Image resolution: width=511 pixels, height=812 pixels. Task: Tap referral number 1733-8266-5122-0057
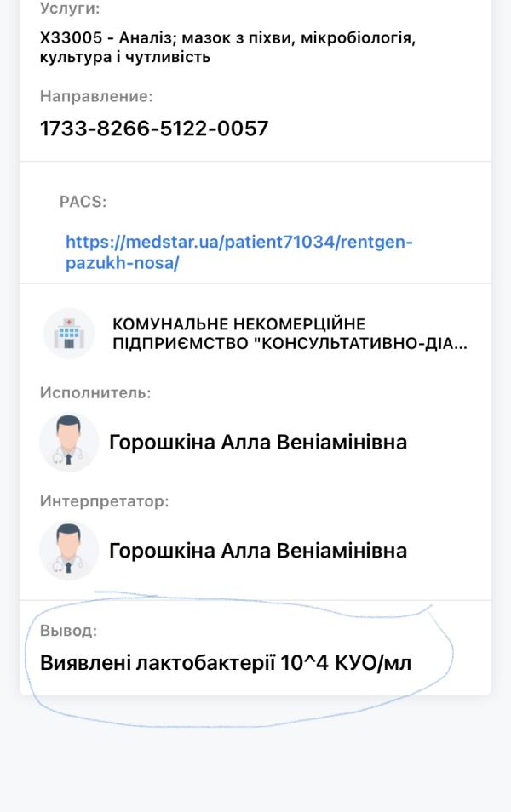[x=154, y=129]
